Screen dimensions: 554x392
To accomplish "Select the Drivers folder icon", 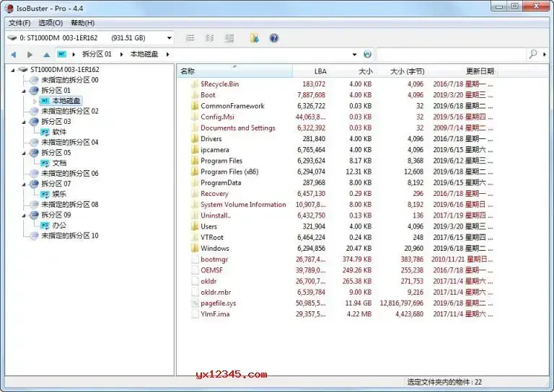I will point(195,138).
